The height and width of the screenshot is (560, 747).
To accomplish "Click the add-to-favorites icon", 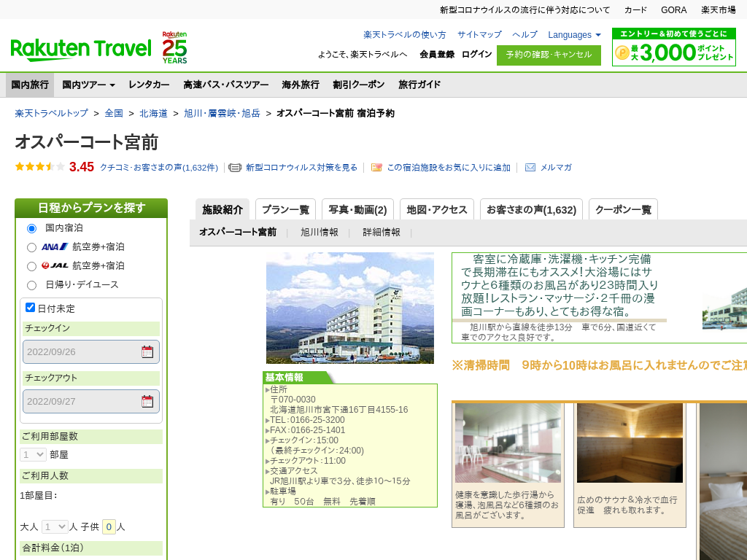I will point(376,168).
